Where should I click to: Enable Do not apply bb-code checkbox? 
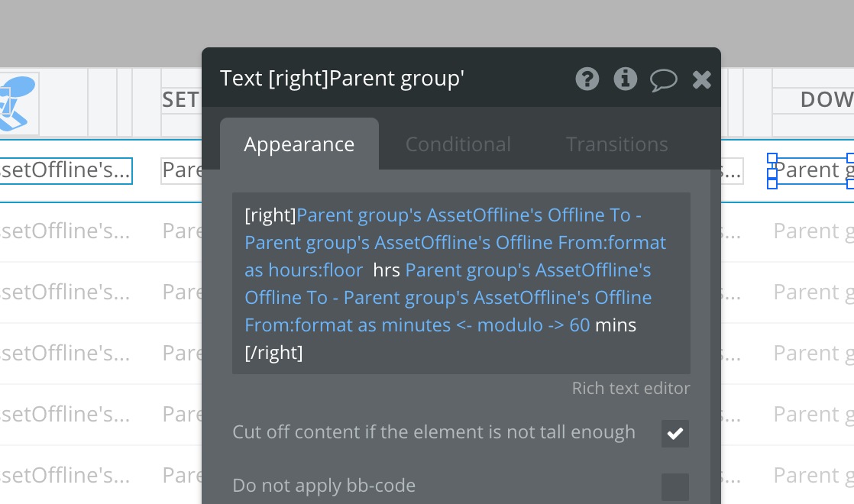click(x=675, y=486)
